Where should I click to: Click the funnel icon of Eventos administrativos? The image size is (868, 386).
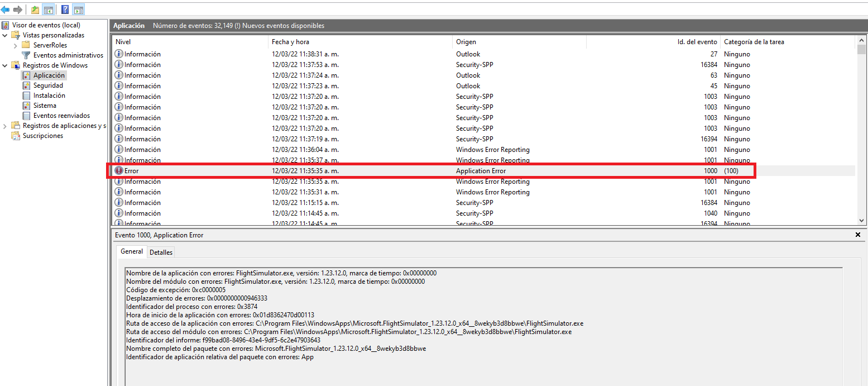click(26, 55)
